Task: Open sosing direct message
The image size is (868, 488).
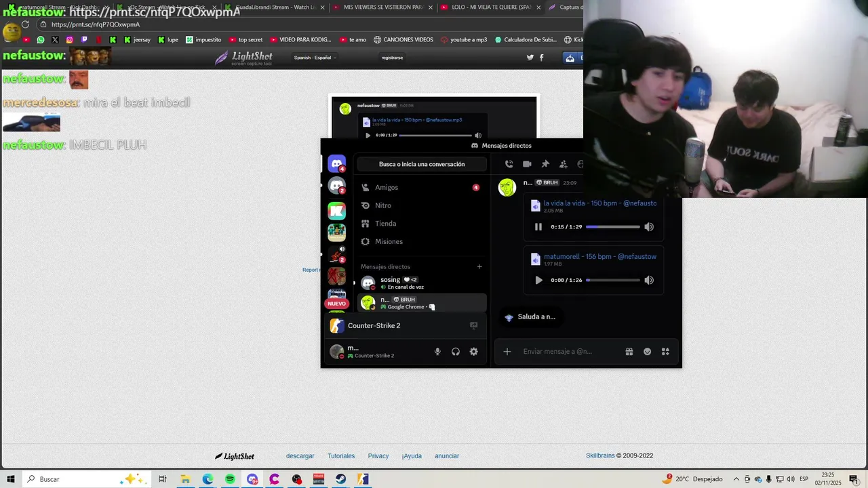Action: 420,283
